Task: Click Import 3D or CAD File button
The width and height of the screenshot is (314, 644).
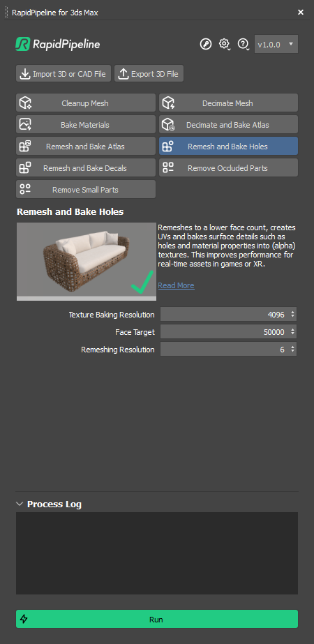Action: click(63, 74)
